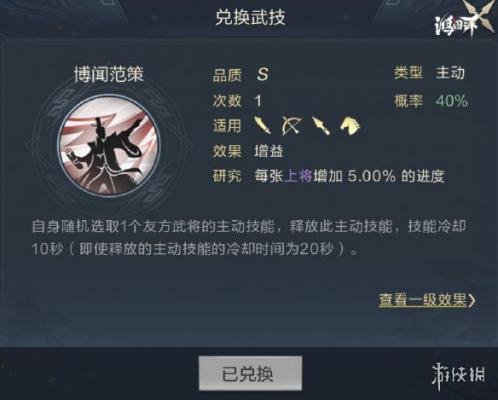Click the game logo in top corner

464,19
